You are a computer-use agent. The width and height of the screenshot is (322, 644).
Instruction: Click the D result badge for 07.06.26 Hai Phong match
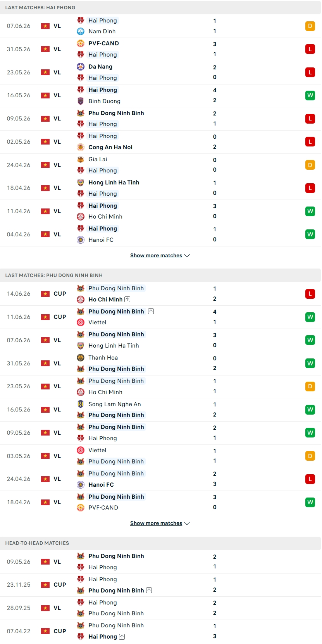310,26
